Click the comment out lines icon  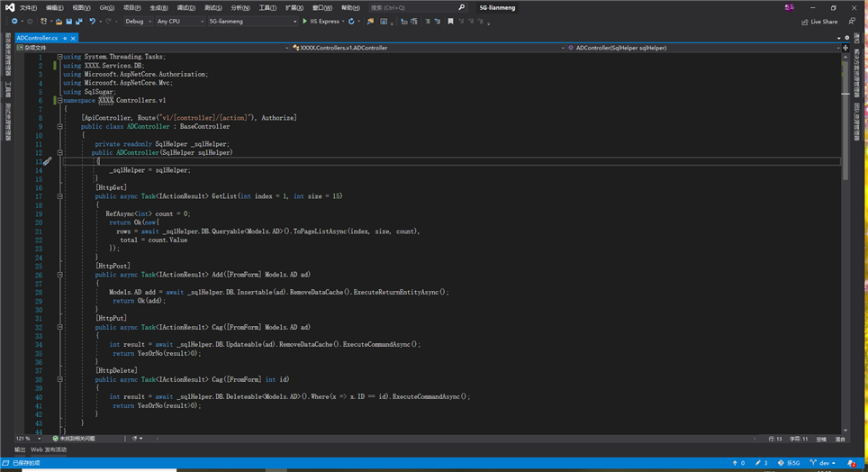pos(428,22)
